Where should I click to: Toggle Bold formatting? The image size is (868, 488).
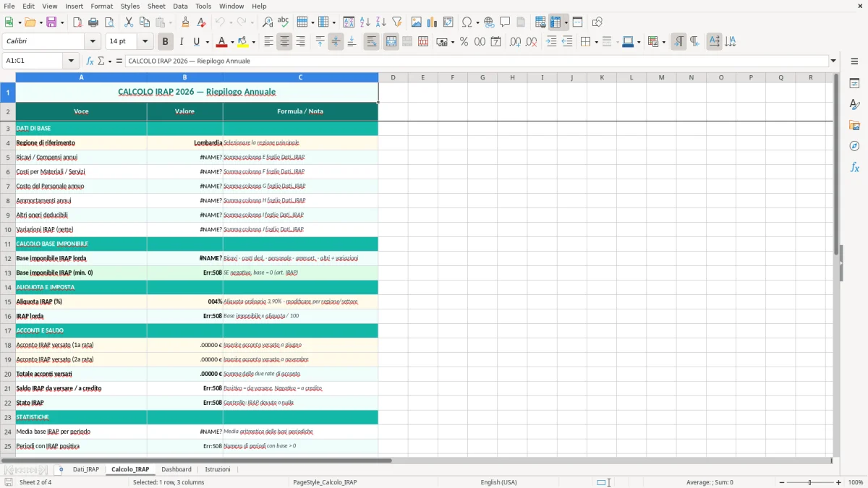point(165,42)
